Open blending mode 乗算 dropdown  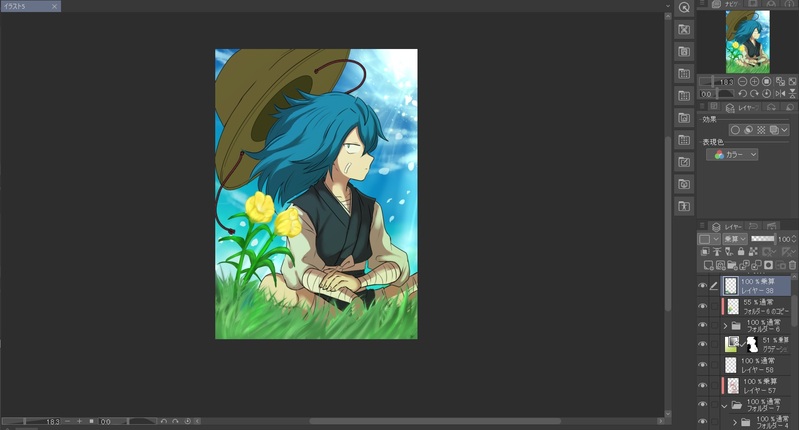tap(734, 239)
